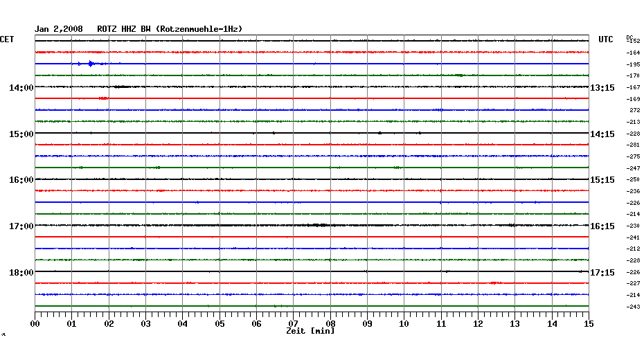Image resolution: width=644 pixels, height=342 pixels.
Task: Select the 17:00 CET time label
Action: [21, 226]
